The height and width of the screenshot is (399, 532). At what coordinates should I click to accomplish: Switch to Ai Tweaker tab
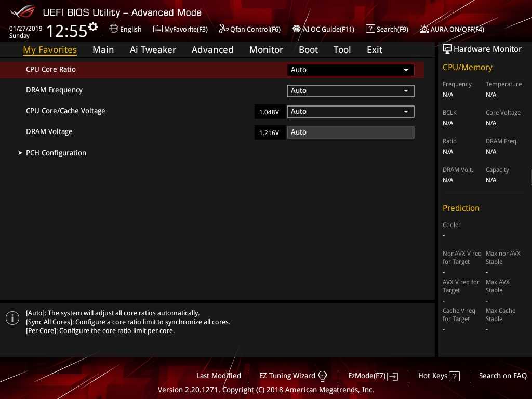click(153, 50)
